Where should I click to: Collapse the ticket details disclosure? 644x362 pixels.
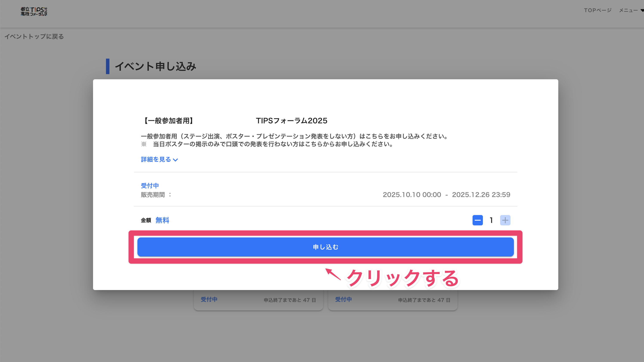click(159, 159)
